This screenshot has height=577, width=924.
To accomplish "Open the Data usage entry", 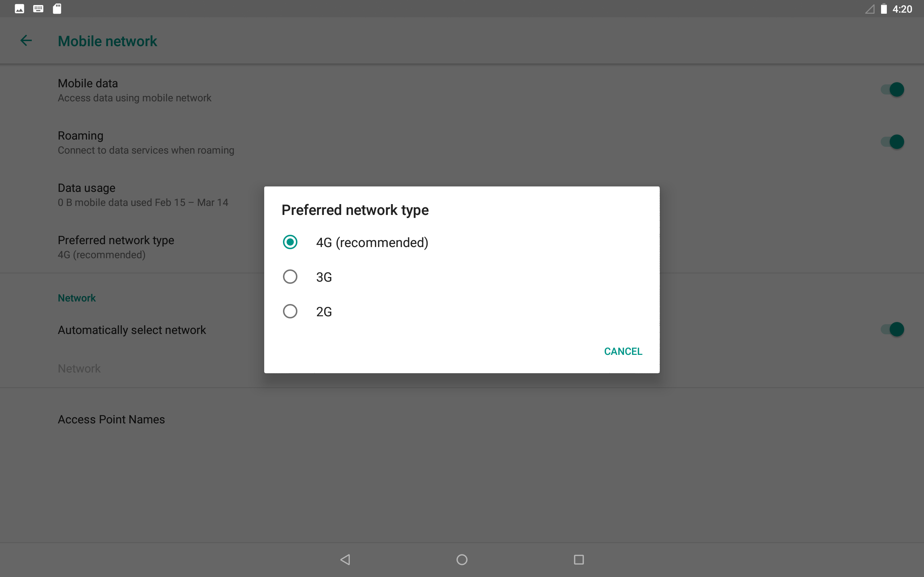I will coord(143,195).
